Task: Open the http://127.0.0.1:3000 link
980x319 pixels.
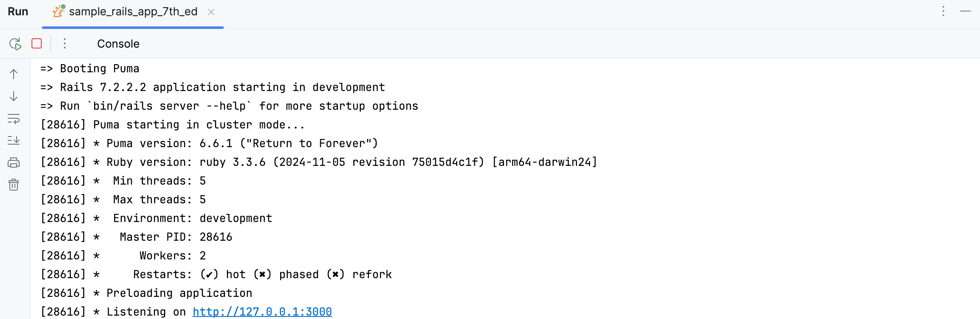Action: tap(262, 311)
